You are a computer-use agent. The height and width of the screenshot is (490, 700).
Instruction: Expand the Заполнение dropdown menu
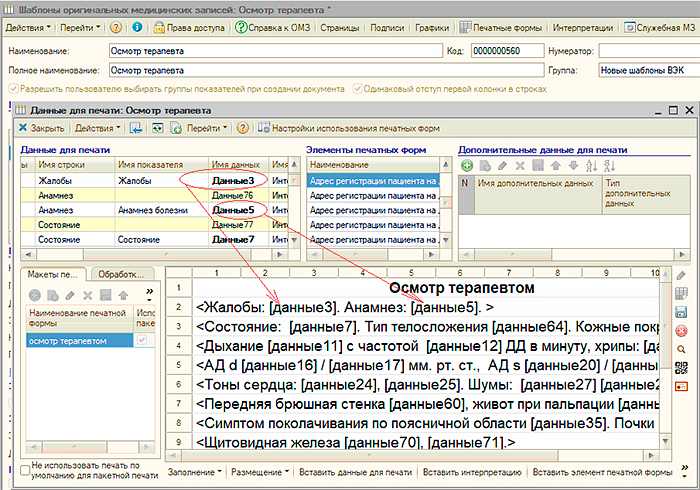click(193, 471)
